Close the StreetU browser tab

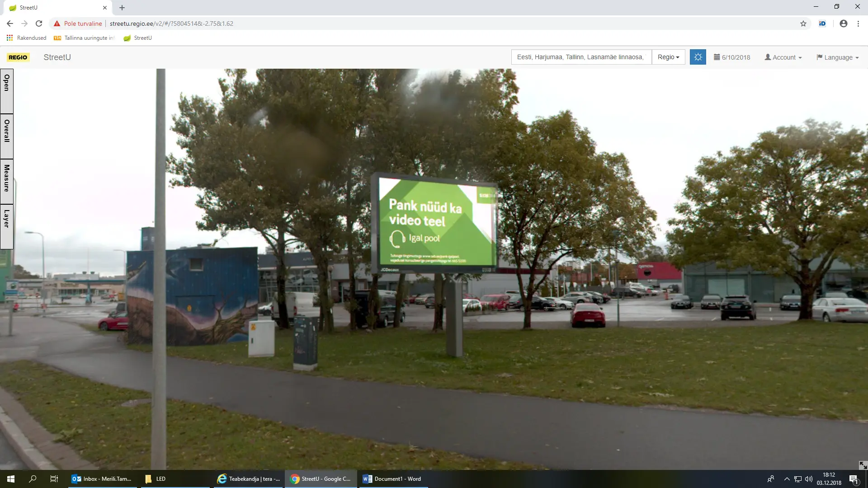coord(104,8)
